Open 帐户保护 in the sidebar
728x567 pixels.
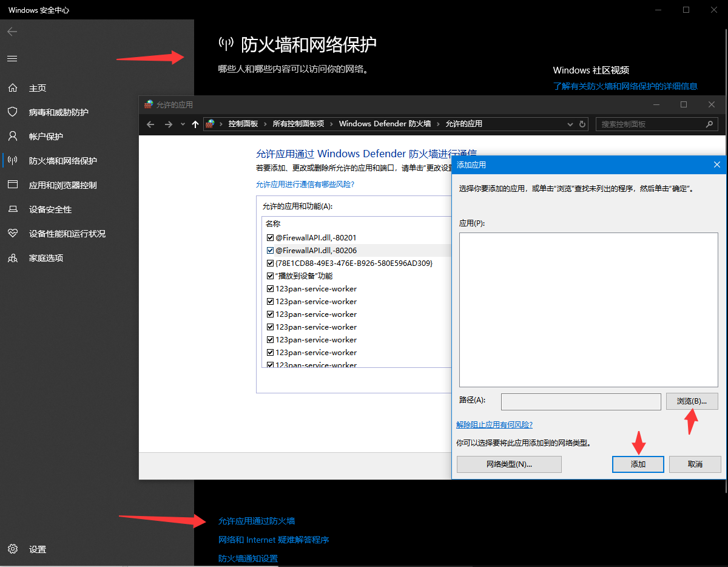[x=46, y=137]
